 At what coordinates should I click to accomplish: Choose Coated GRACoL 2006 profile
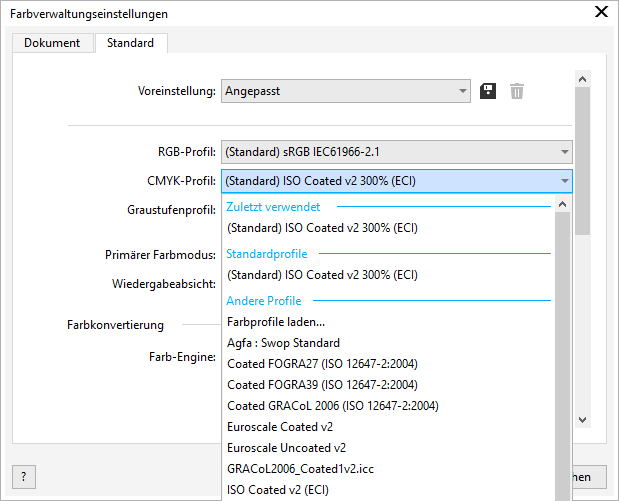tap(332, 406)
